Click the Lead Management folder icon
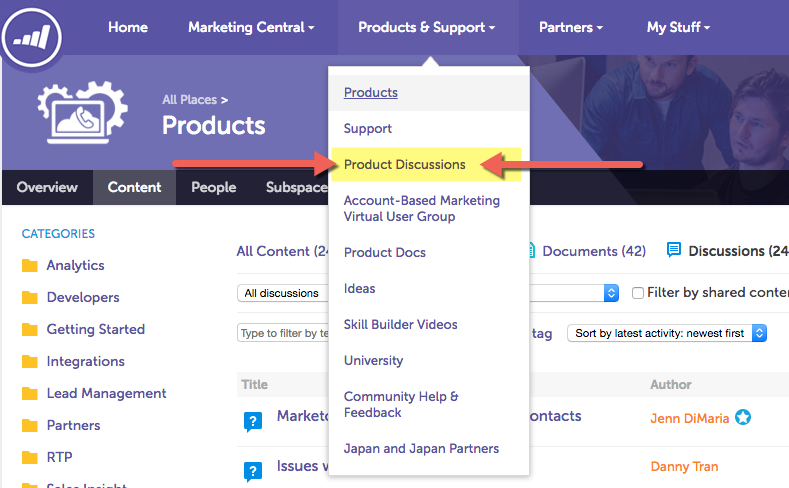 (x=30, y=393)
